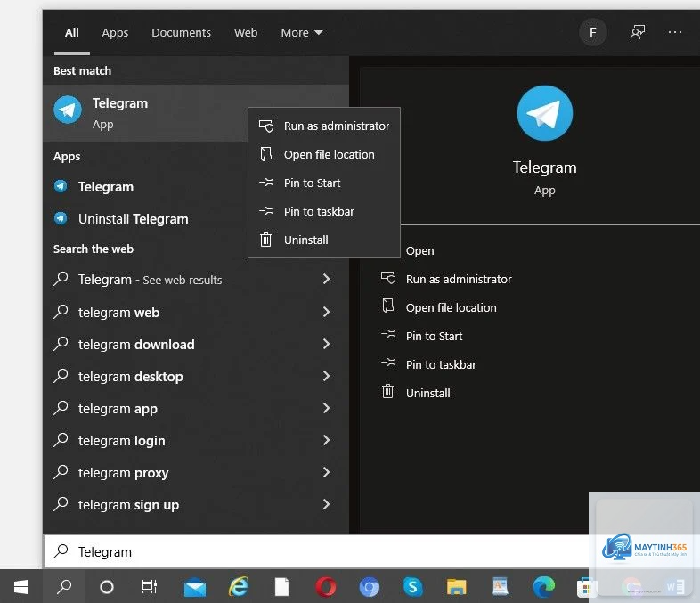700x603 pixels.
Task: Expand telegram proxy suggestion arrow
Action: coord(326,472)
